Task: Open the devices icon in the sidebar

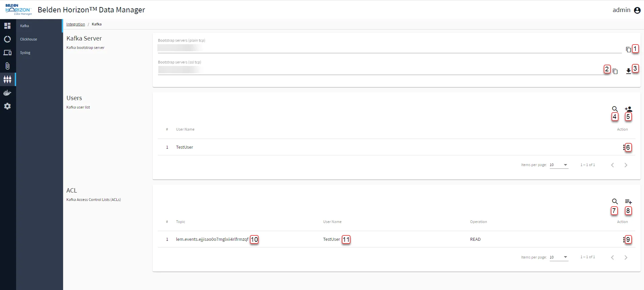Action: click(x=7, y=53)
